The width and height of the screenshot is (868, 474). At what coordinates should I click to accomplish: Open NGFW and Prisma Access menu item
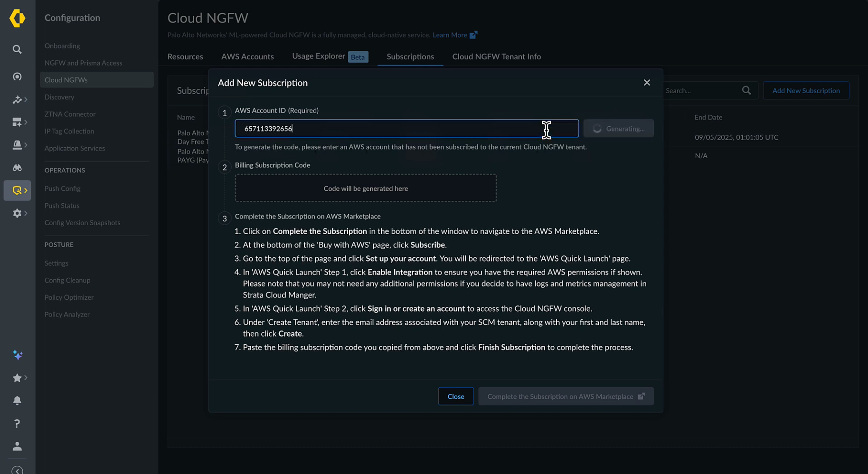[x=84, y=63]
